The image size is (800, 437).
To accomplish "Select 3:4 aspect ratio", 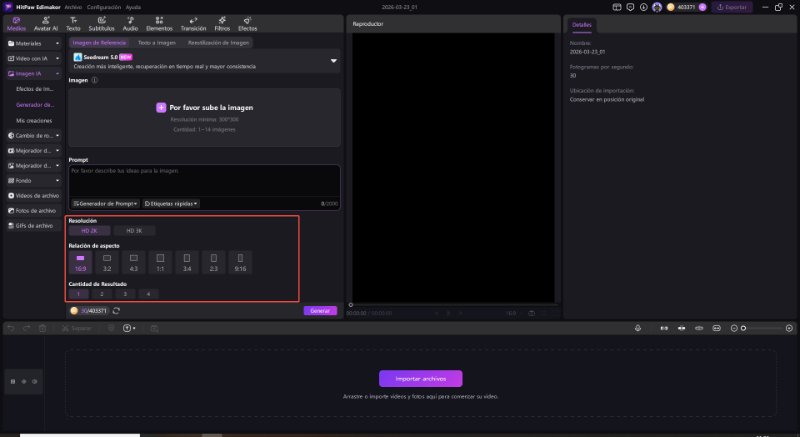I will [x=187, y=263].
